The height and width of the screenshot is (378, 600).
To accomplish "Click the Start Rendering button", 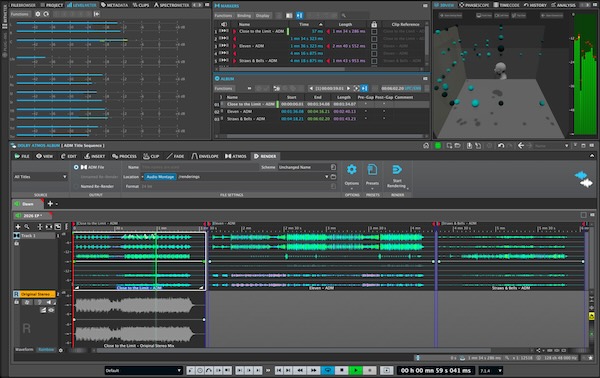I will [397, 176].
